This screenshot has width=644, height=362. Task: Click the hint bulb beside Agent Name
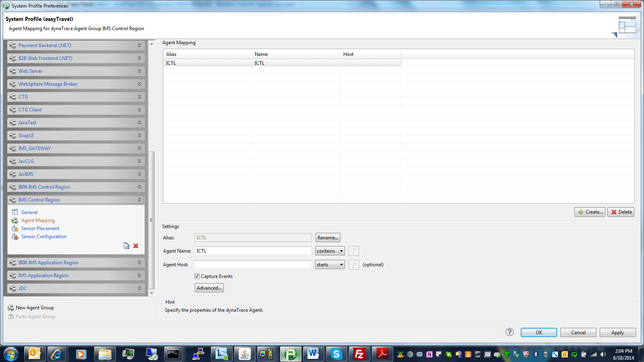click(354, 251)
